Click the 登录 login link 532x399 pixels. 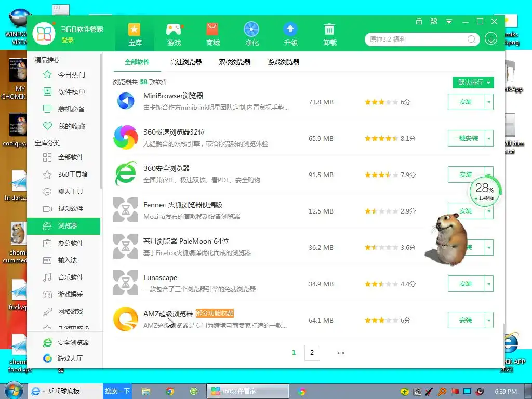(68, 40)
